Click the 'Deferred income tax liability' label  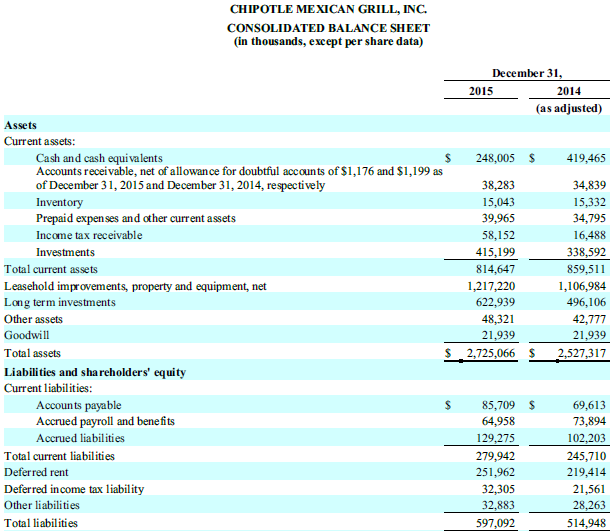74,489
